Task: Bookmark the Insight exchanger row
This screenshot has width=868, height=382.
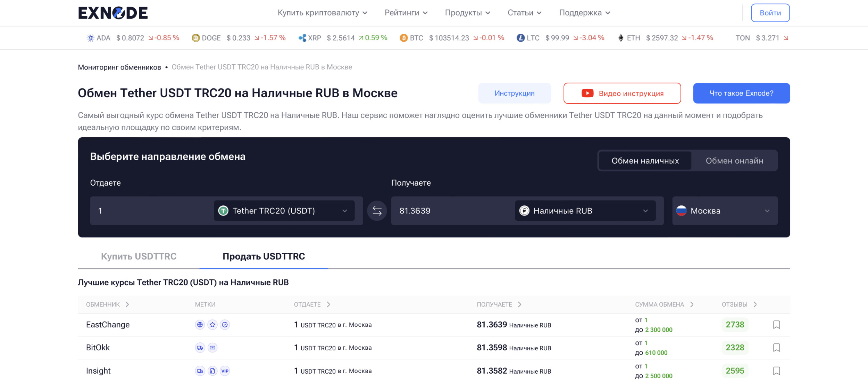Action: click(x=777, y=371)
